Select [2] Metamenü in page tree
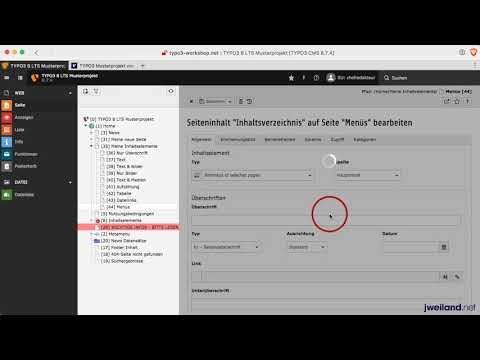Image resolution: width=480 pixels, height=360 pixels. [115, 234]
